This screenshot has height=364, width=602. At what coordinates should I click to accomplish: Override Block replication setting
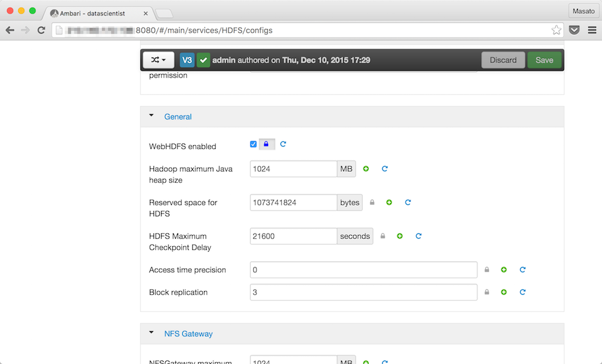504,292
